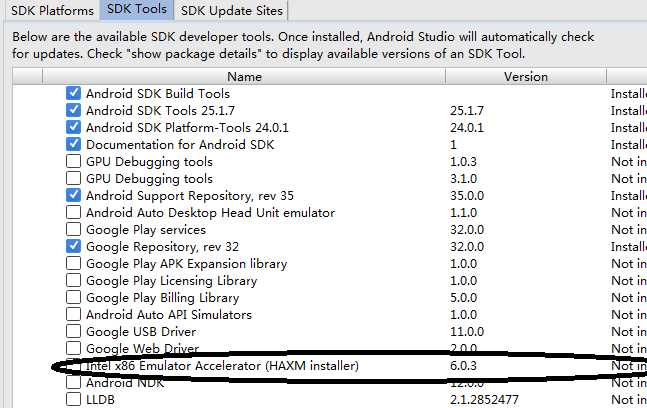
Task: Uncheck Android SDK Build Tools
Action: point(73,94)
